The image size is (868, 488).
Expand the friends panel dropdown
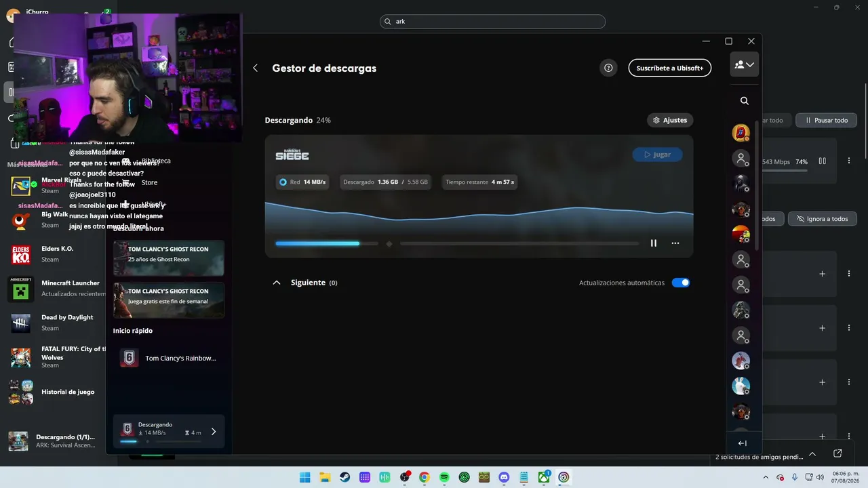(x=745, y=64)
